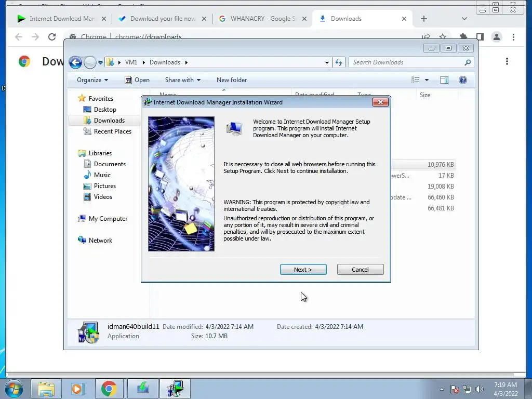Select the file row sized 10,976 KB
Viewport: 532px width, 399px height.
click(x=423, y=165)
